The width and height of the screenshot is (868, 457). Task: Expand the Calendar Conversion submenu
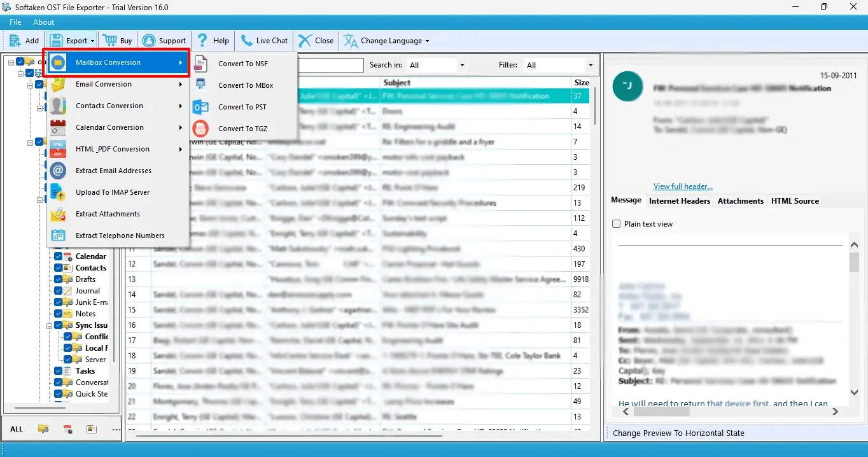point(118,127)
